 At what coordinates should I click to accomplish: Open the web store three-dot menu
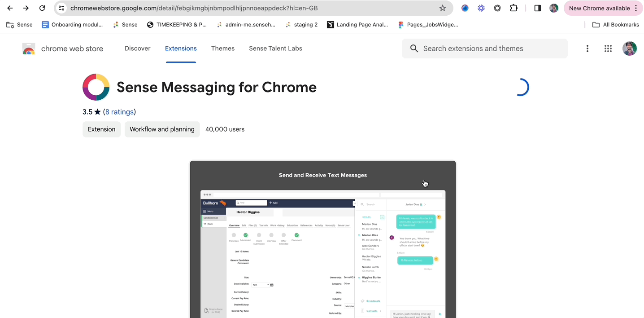[x=587, y=49]
